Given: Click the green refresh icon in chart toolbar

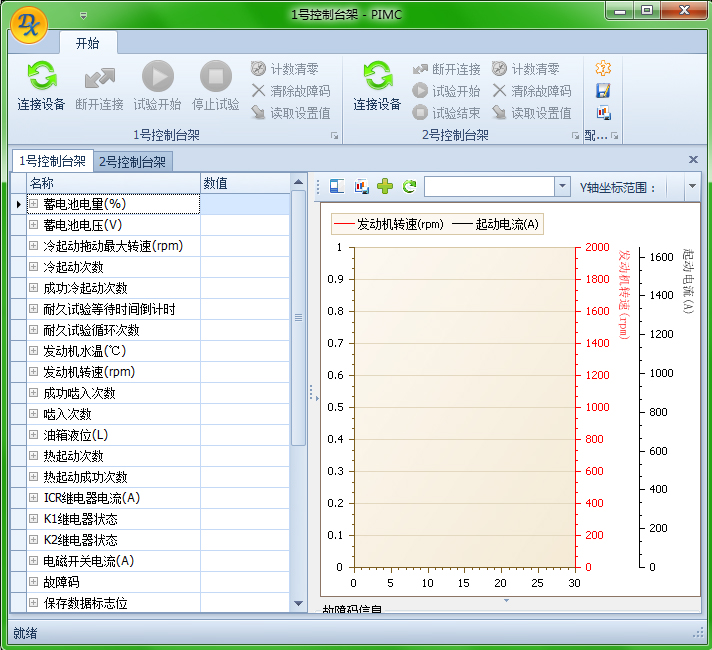Looking at the screenshot, I should click(x=409, y=187).
